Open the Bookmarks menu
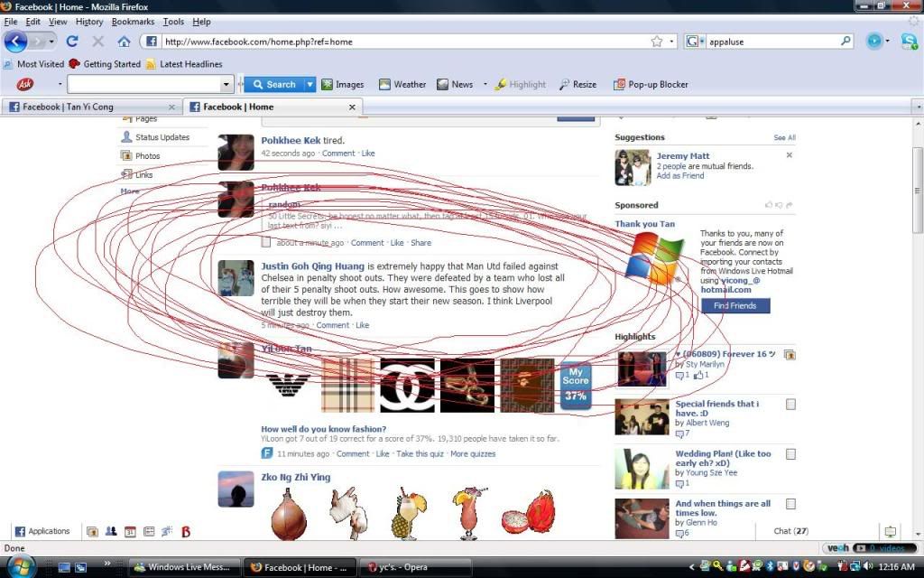Screen dimensions: 924x578 (133, 22)
